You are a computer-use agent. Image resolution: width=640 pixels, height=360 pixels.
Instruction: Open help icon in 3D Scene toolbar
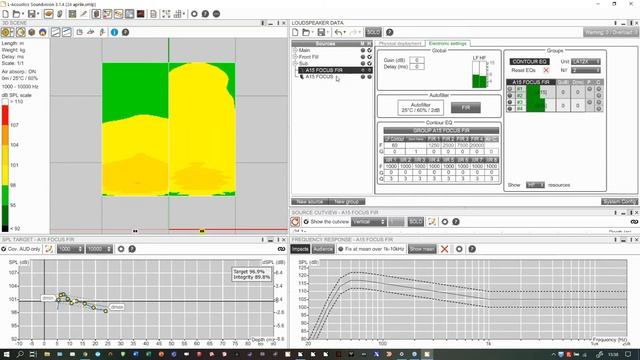click(x=125, y=32)
